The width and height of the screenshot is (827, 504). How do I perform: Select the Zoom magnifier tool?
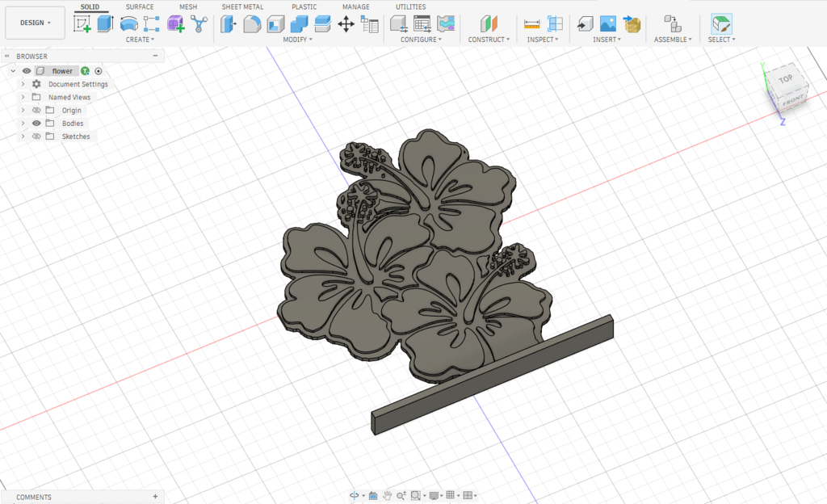point(401,496)
